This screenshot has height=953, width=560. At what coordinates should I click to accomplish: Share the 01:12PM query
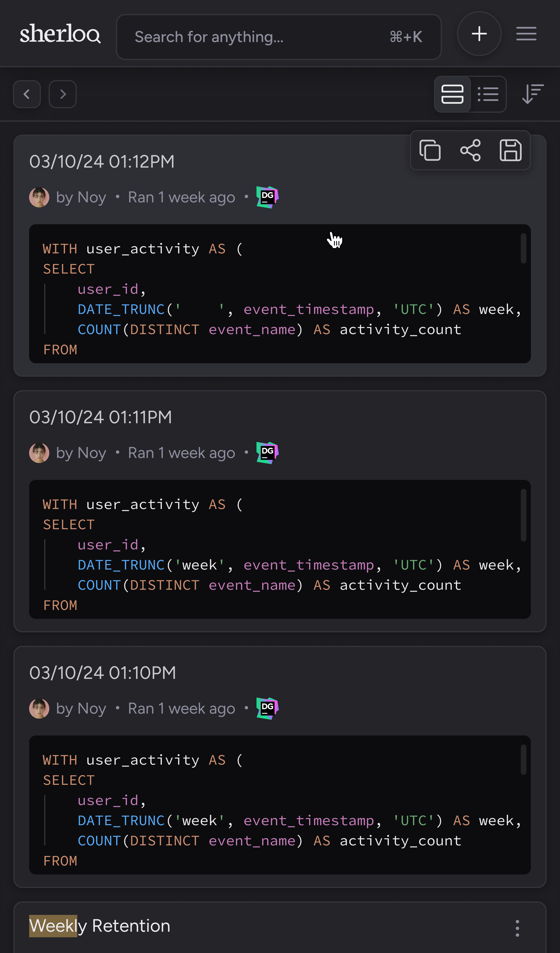470,150
